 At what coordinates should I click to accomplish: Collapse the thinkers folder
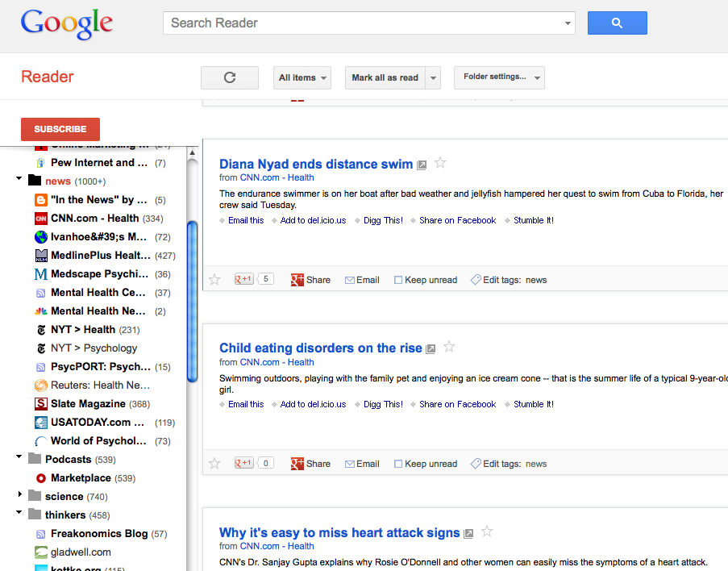[19, 512]
